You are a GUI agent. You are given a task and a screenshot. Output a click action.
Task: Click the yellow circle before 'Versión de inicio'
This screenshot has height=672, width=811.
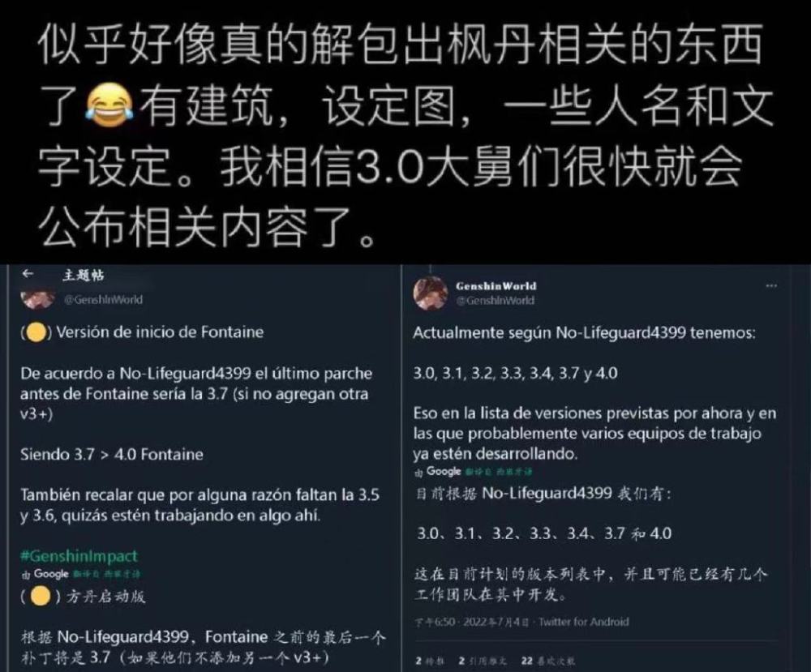(36, 332)
